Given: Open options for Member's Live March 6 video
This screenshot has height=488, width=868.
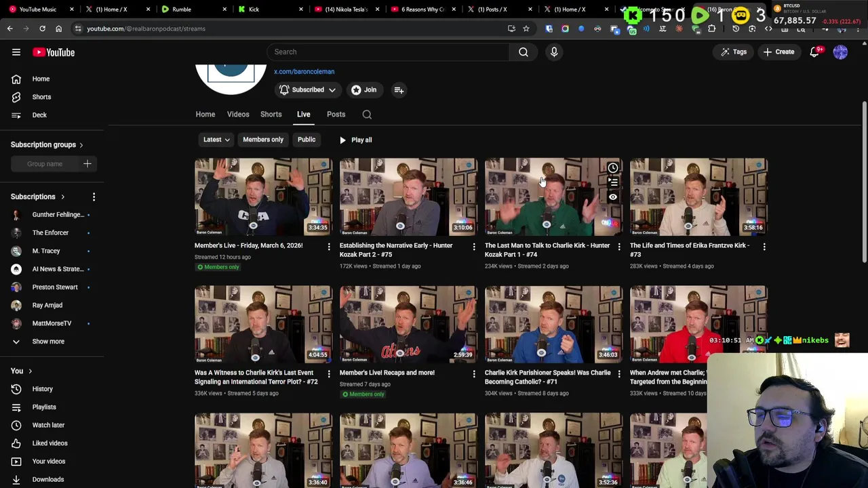Looking at the screenshot, I should pyautogui.click(x=329, y=247).
